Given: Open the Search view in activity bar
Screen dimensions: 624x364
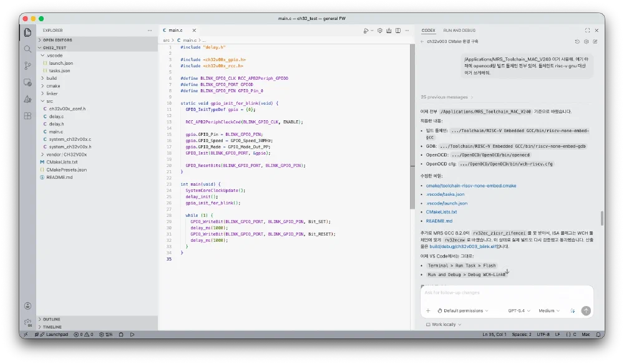Looking at the screenshot, I should [27, 49].
